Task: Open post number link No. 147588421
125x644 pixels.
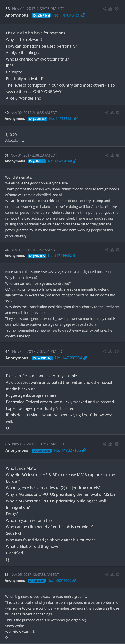Action: pyautogui.click(x=61, y=119)
